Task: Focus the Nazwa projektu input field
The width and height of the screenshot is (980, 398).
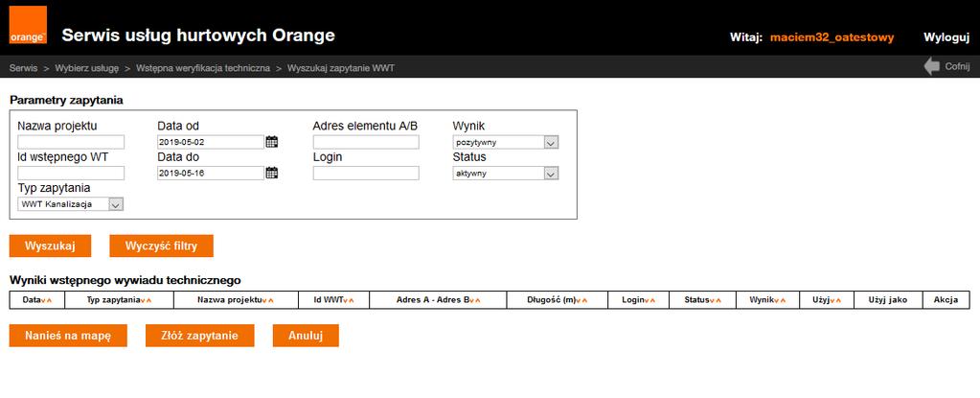Action: [71, 142]
